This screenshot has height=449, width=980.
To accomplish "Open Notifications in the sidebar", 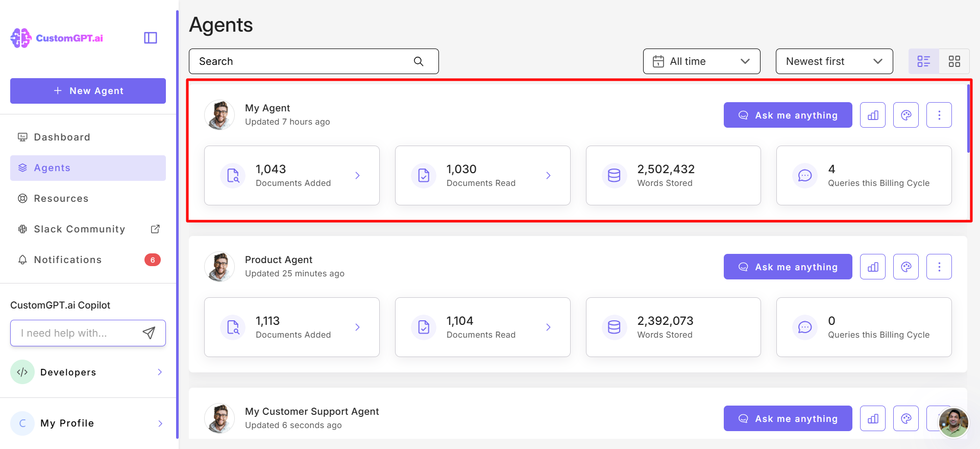I will tap(88, 260).
